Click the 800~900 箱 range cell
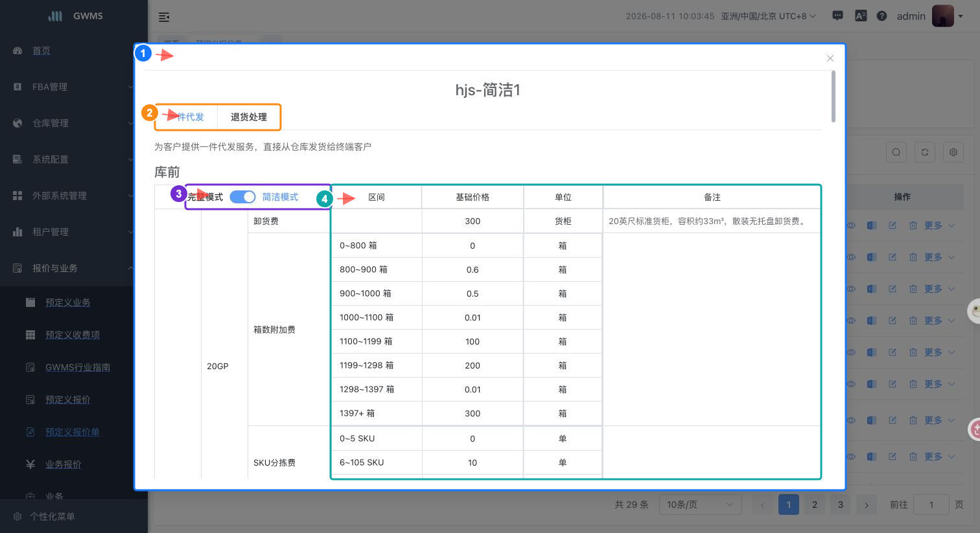The width and height of the screenshot is (980, 533). tap(377, 269)
